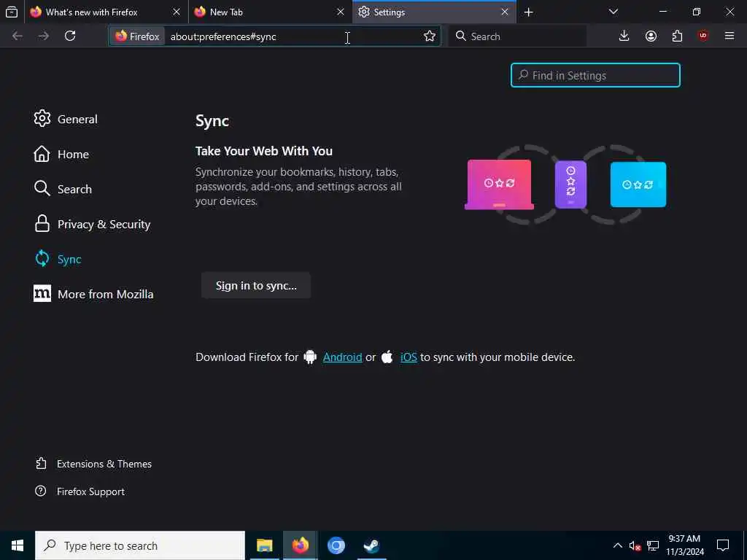
Task: Open the Windows Start menu
Action: (x=18, y=545)
